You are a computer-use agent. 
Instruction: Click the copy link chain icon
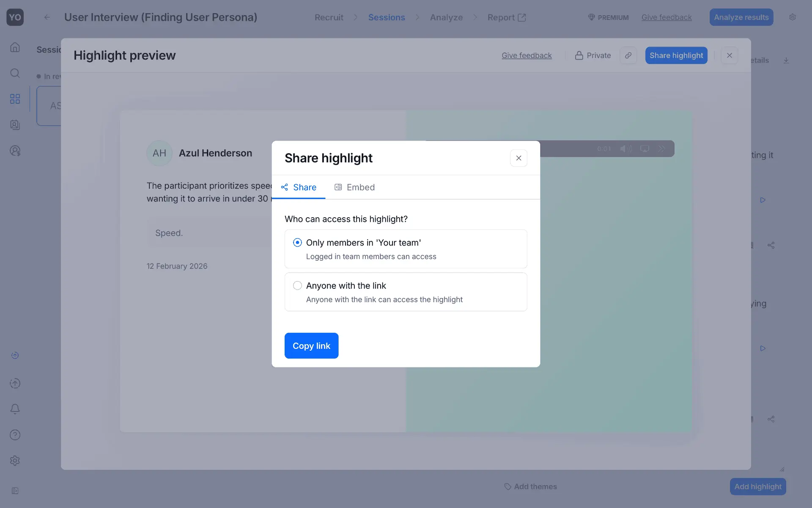coord(628,55)
